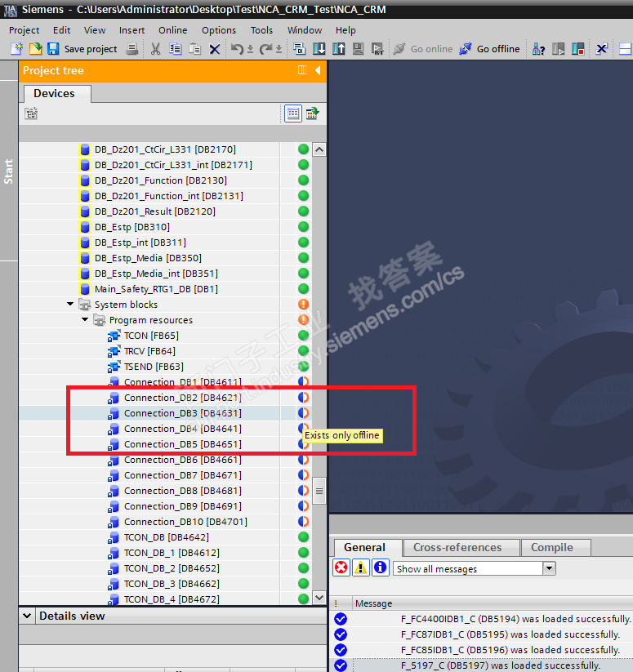Image resolution: width=633 pixels, height=672 pixels.
Task: Click the project tree hierarchy icon under Devices
Action: (31, 113)
